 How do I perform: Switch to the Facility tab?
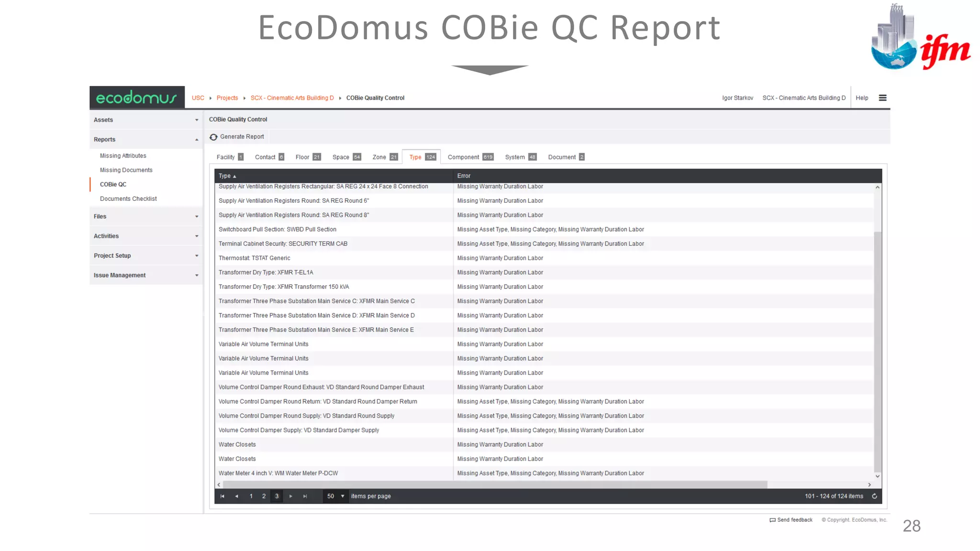coord(230,157)
